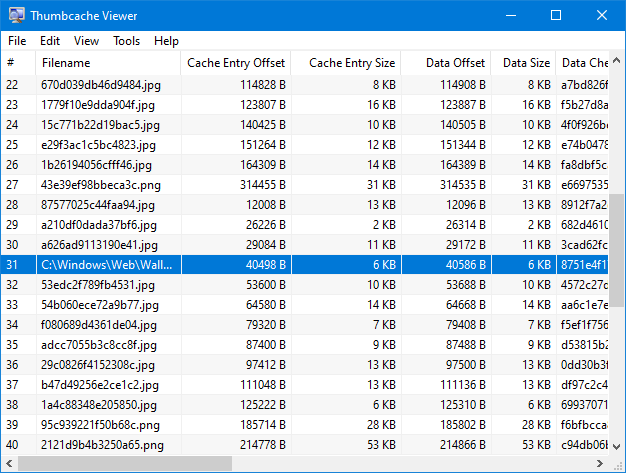Click the Thumbcache Viewer app icon in title bar
This screenshot has height=473, width=626.
point(16,15)
